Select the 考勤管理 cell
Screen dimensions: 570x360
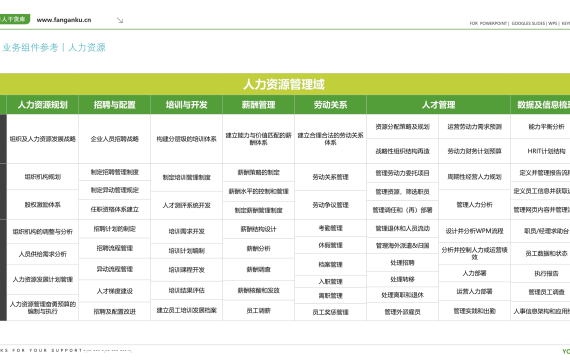coord(330,228)
